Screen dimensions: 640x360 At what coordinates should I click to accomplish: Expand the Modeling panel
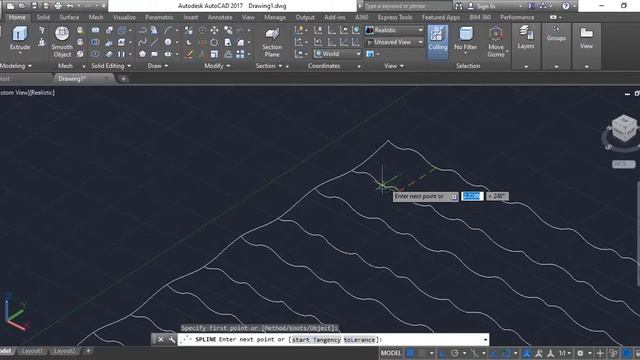pos(16,66)
